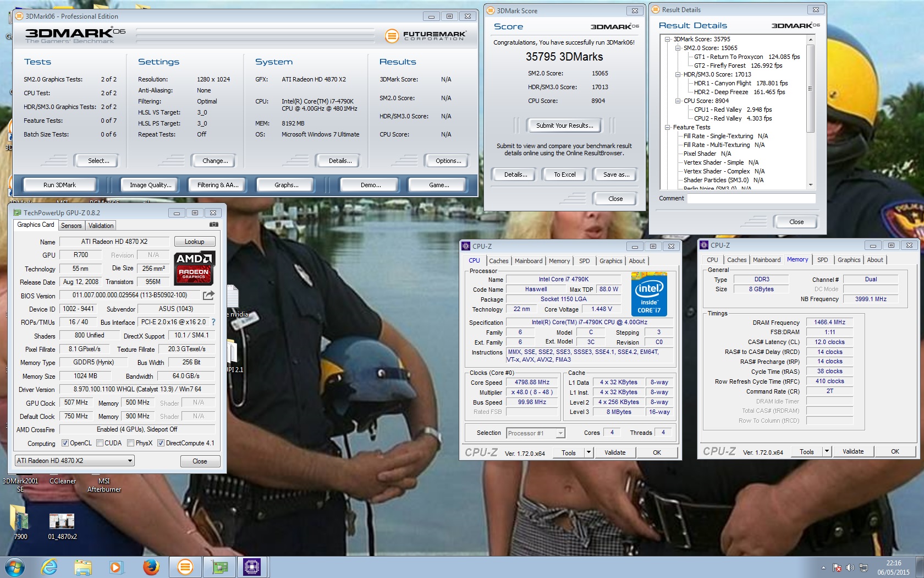This screenshot has height=578, width=924.
Task: Click the AMD Radeon Graphics logo
Action: pos(194,268)
